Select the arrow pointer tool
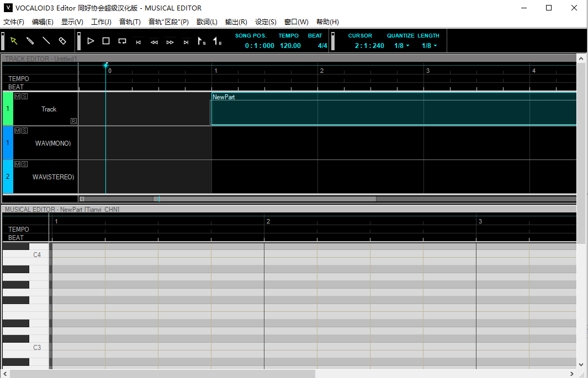The width and height of the screenshot is (588, 378). (14, 41)
